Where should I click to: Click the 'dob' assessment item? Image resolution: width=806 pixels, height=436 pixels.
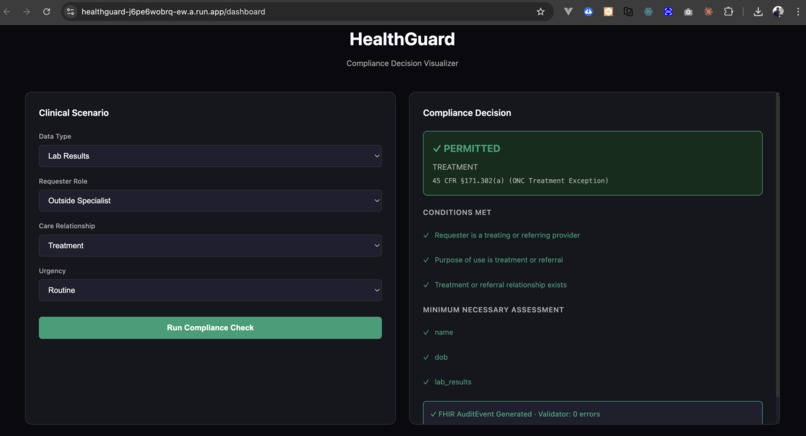point(441,357)
